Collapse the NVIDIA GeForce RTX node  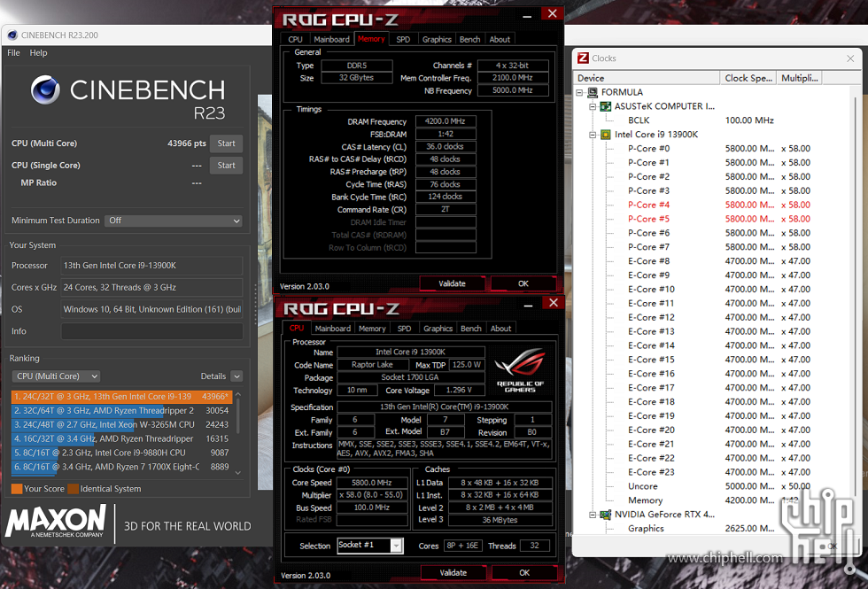coord(593,515)
